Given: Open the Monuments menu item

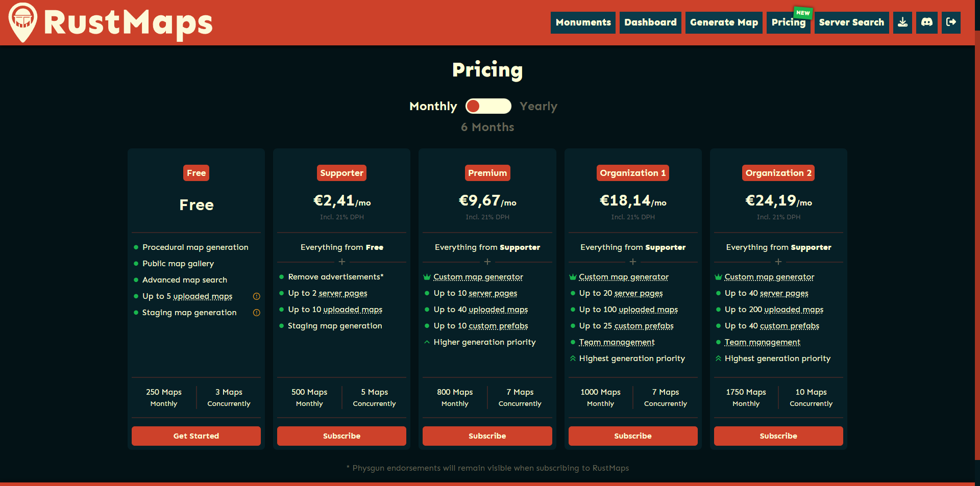Looking at the screenshot, I should [x=583, y=22].
